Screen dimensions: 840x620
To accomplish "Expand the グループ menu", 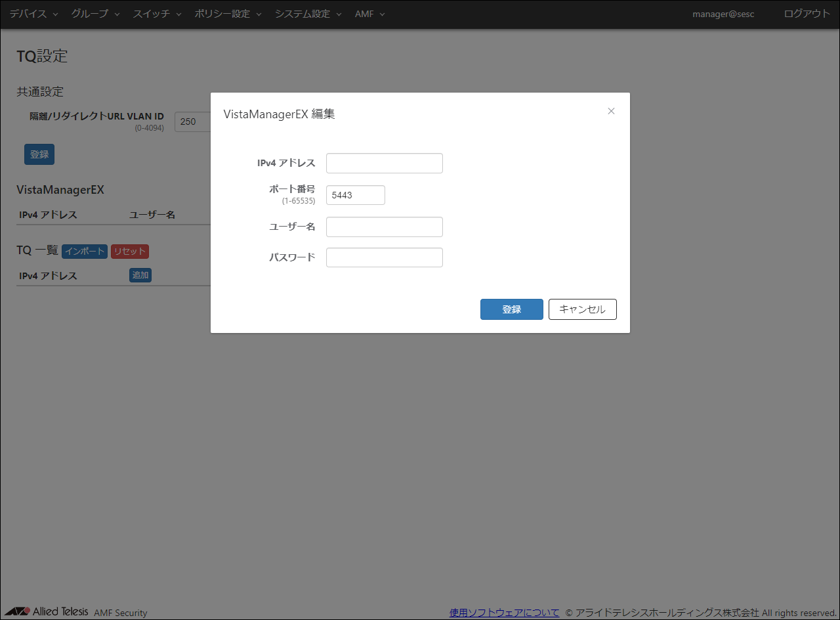I will point(95,14).
